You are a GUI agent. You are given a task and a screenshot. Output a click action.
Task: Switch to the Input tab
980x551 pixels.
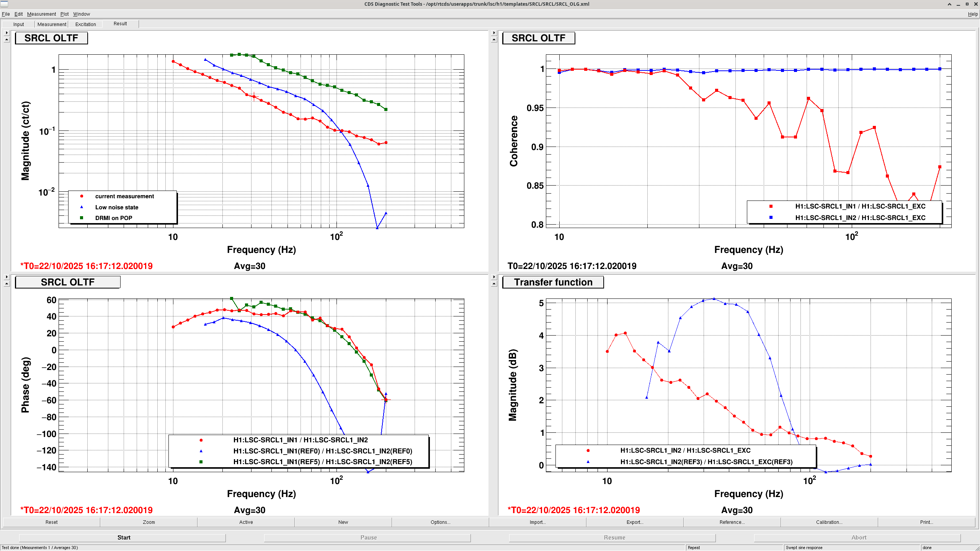pos(18,24)
